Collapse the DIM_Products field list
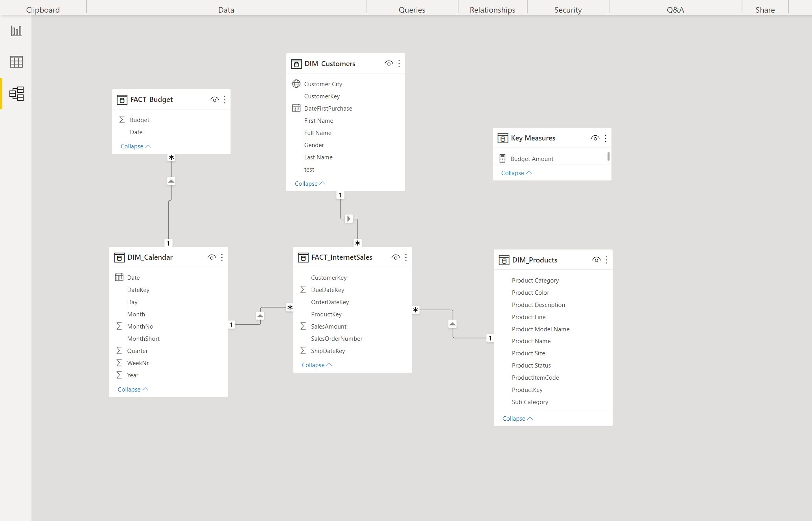 click(517, 419)
